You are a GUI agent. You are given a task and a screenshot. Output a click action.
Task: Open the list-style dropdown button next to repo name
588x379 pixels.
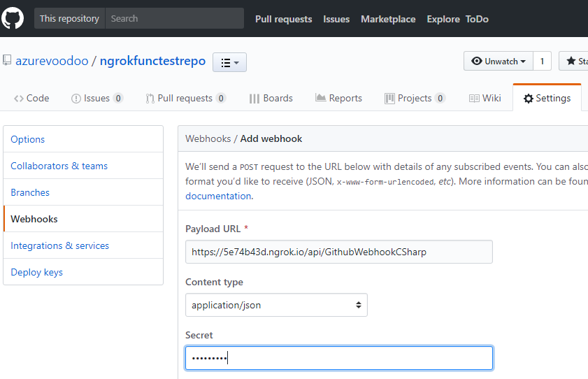click(229, 62)
